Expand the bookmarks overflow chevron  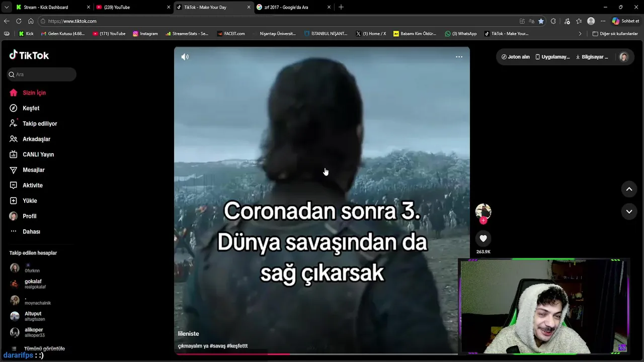point(580,34)
